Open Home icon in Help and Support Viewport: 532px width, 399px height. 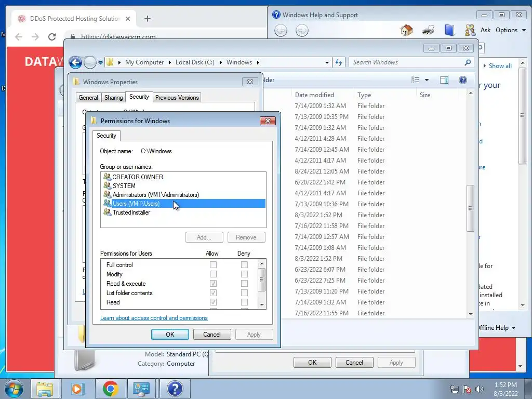tap(406, 30)
